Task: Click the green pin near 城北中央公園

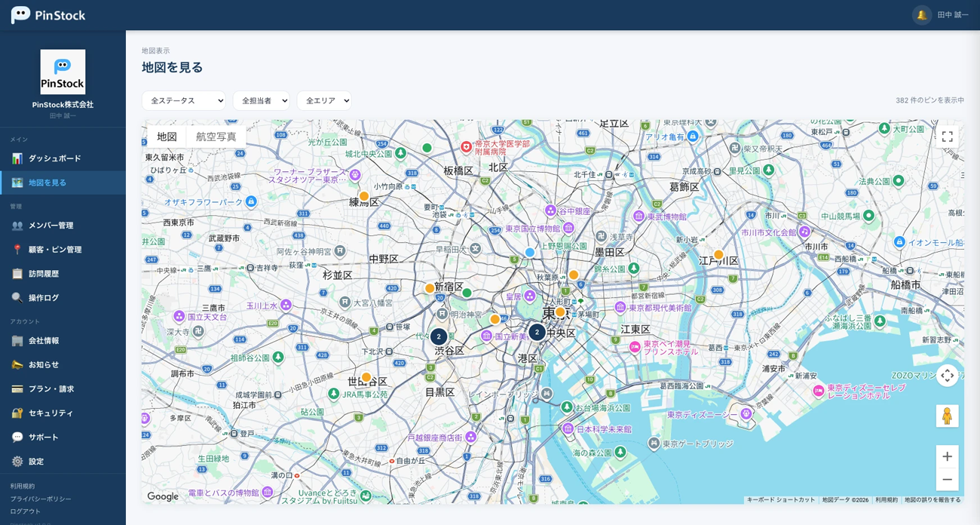Action: [427, 148]
